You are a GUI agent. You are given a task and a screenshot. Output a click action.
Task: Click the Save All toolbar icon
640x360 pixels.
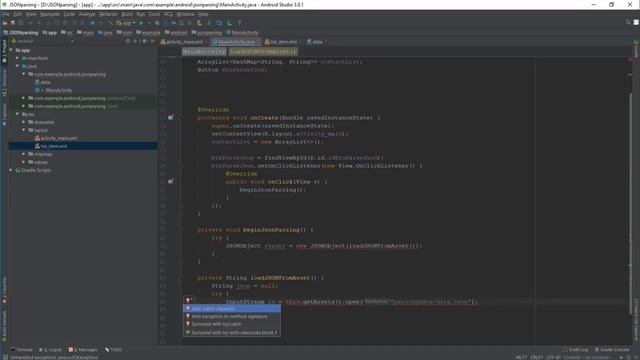point(13,23)
